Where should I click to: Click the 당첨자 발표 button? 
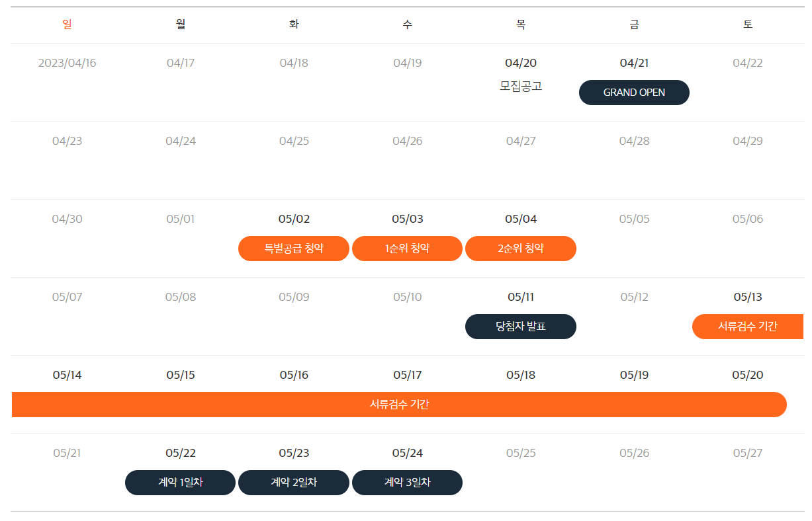[x=520, y=327]
